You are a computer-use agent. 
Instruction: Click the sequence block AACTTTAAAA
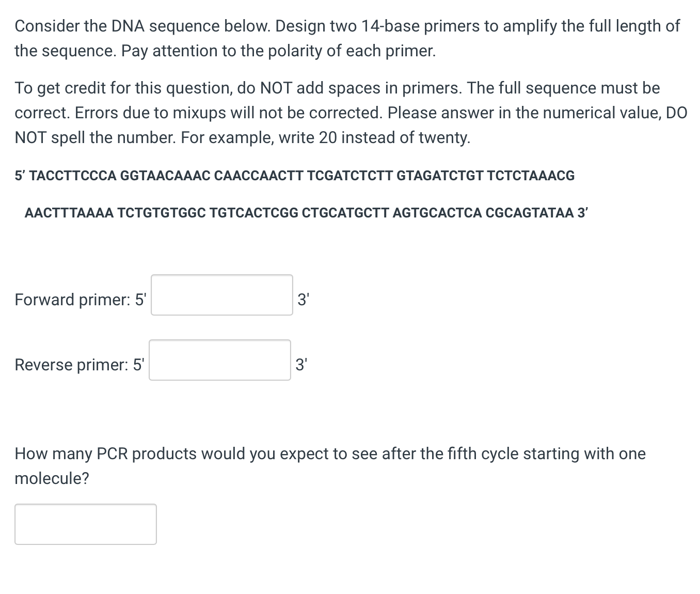[69, 213]
